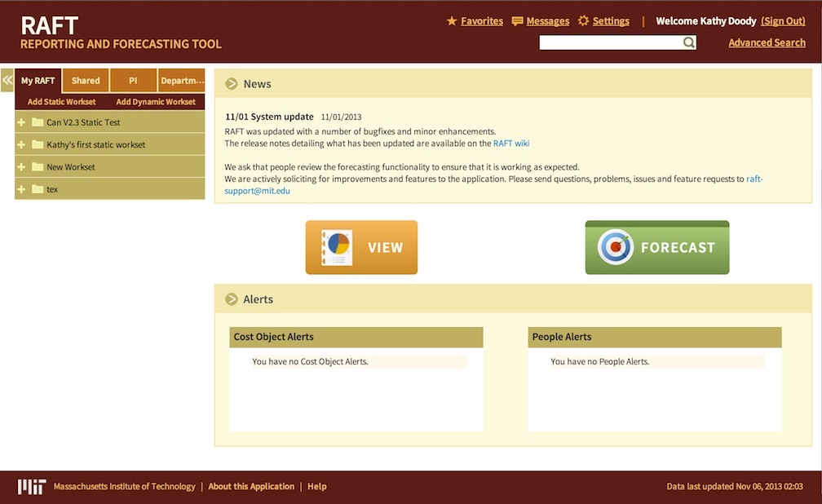Click the 'Data last updated Nov 06, 2013' text
This screenshot has width=822, height=504.
[735, 487]
